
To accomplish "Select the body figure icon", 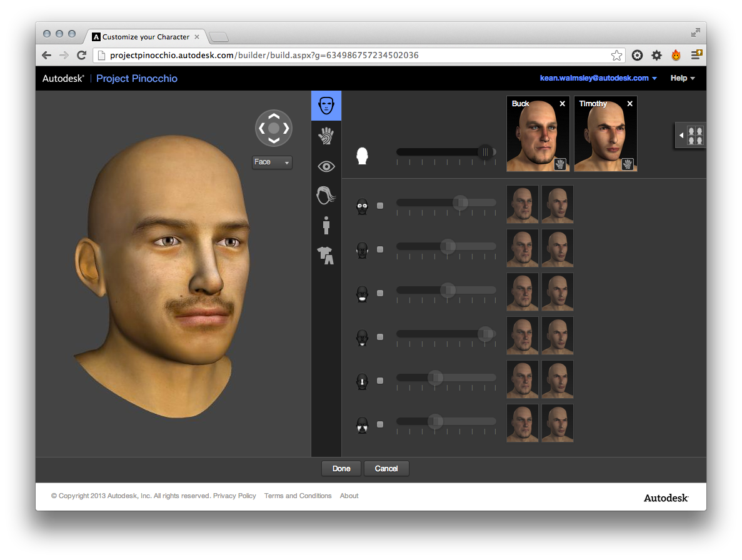I will (326, 225).
